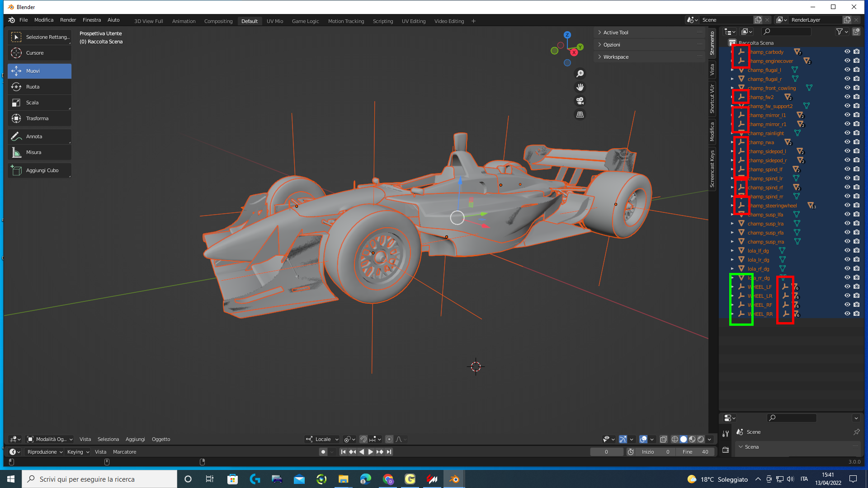Expand WHEEL_RR outliner row

[732, 314]
